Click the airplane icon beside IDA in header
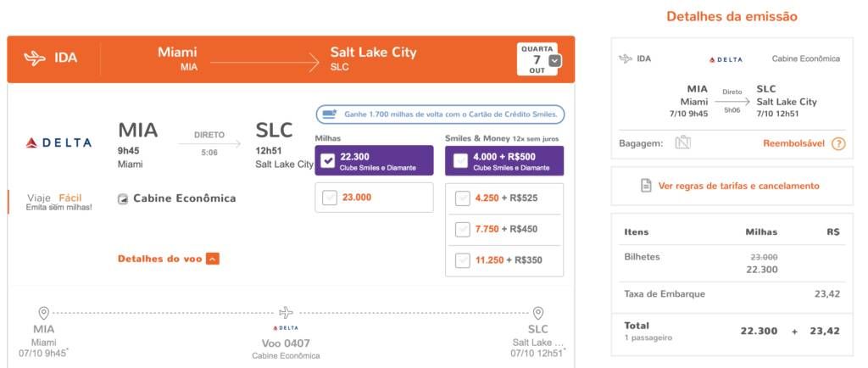868x368 pixels. tap(35, 59)
